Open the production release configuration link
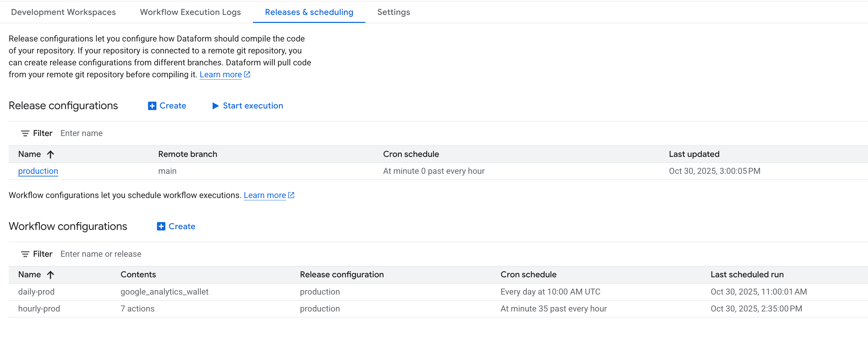This screenshot has width=868, height=337. coord(38,171)
